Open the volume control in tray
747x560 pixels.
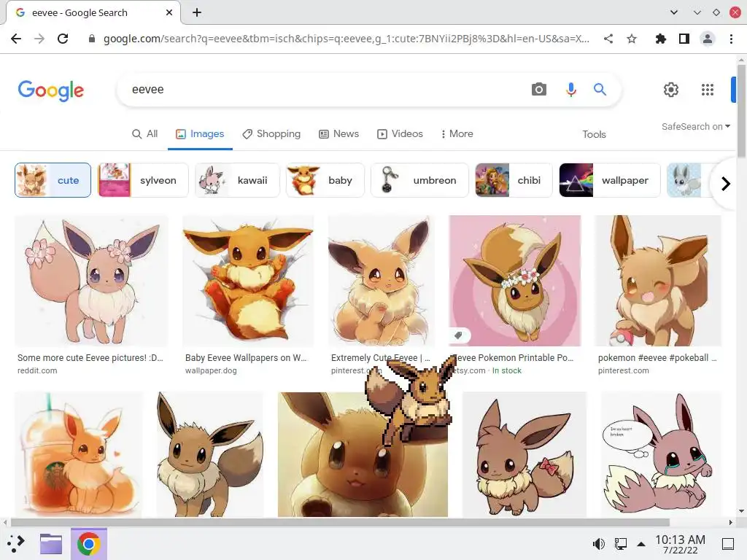(x=598, y=544)
